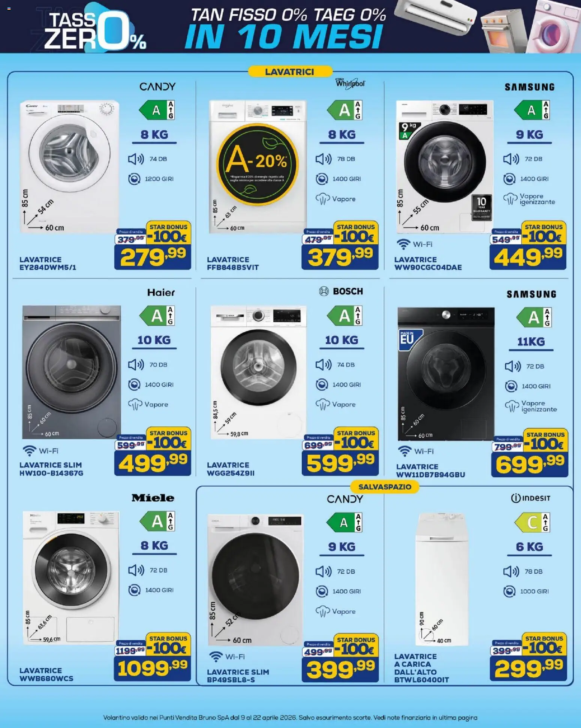The image size is (581, 728).
Task: Click the Wi-Fi icon under the Candy slim washer
Action: [216, 656]
